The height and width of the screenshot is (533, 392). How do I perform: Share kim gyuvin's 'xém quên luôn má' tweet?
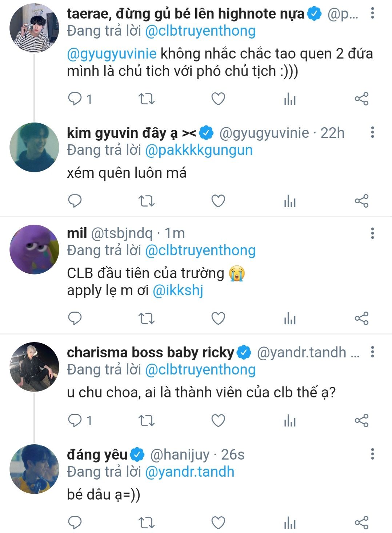click(361, 201)
